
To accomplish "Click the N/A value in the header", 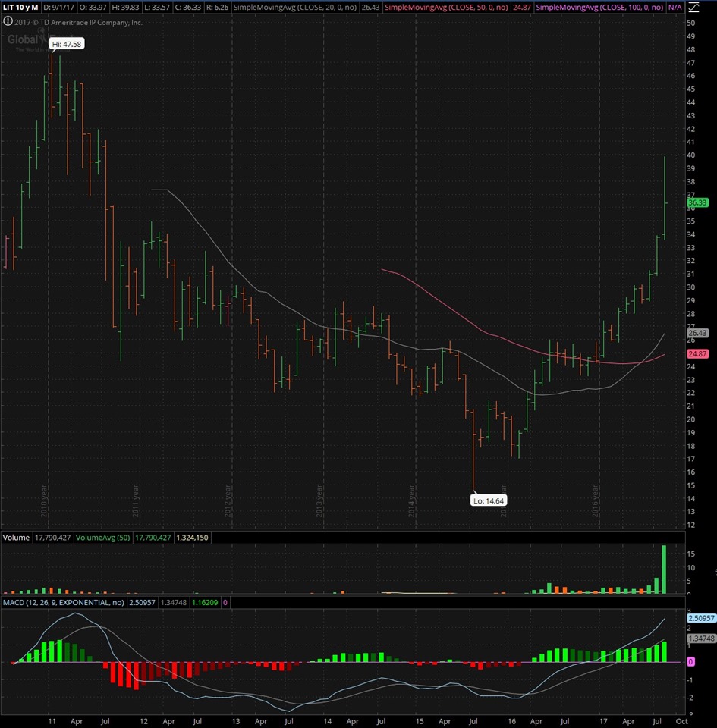I will pyautogui.click(x=675, y=7).
